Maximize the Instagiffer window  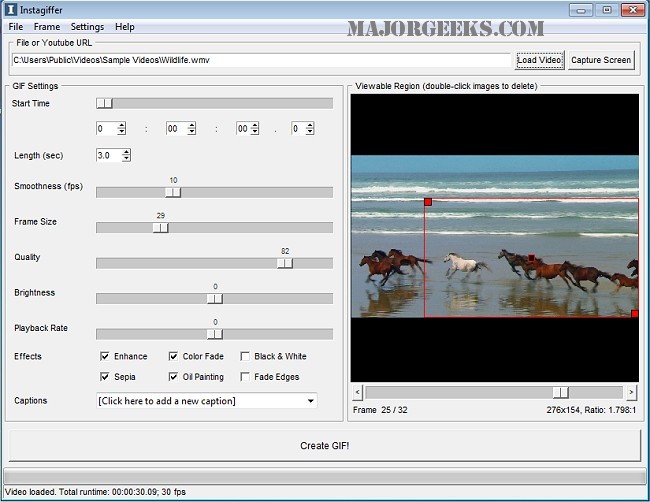[606, 10]
